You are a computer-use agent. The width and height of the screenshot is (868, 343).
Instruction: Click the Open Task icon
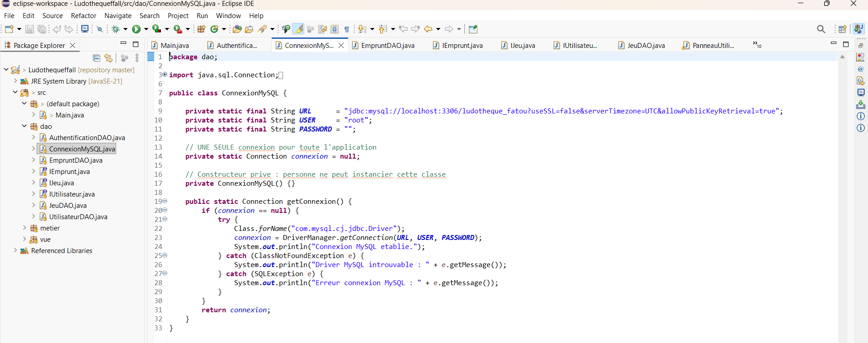249,29
